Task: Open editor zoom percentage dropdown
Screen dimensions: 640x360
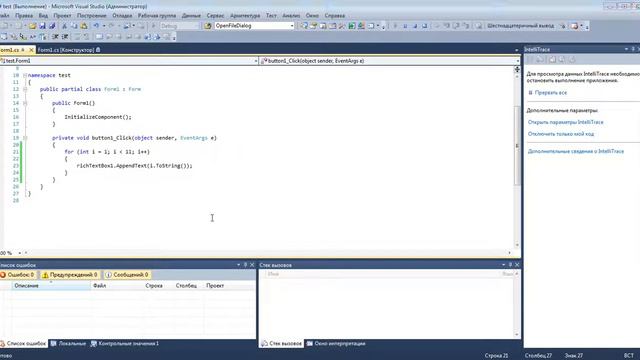Action: coord(20,253)
